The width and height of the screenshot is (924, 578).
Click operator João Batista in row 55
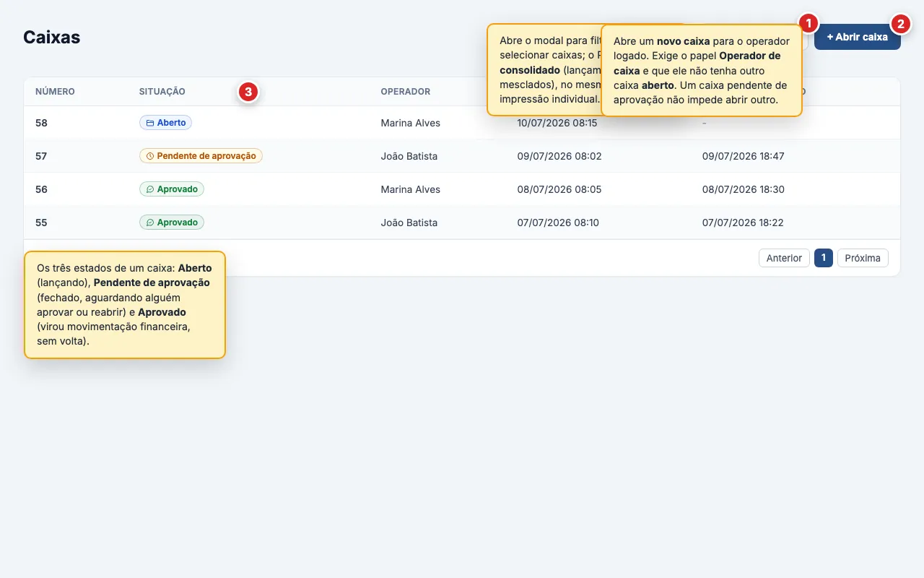tap(409, 223)
